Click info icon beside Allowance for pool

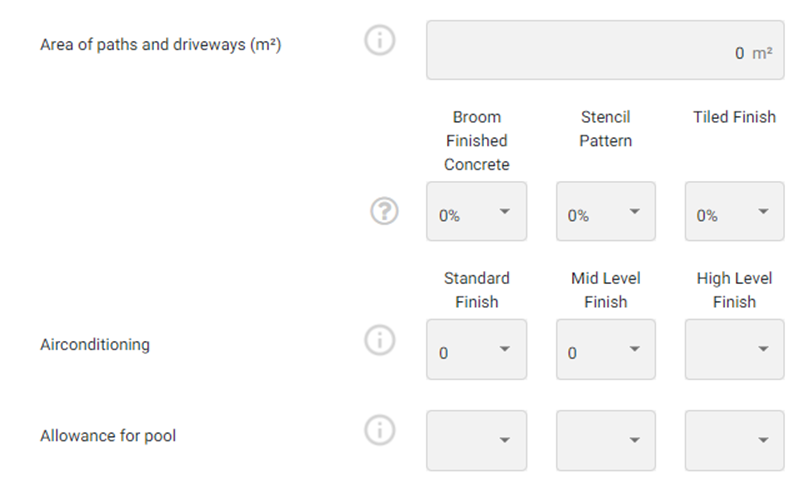(x=380, y=431)
